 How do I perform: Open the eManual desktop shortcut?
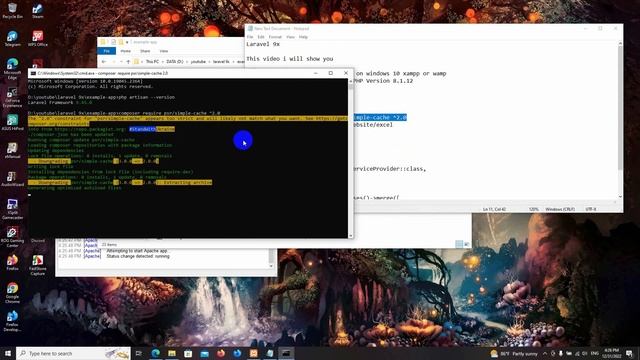(x=12, y=150)
